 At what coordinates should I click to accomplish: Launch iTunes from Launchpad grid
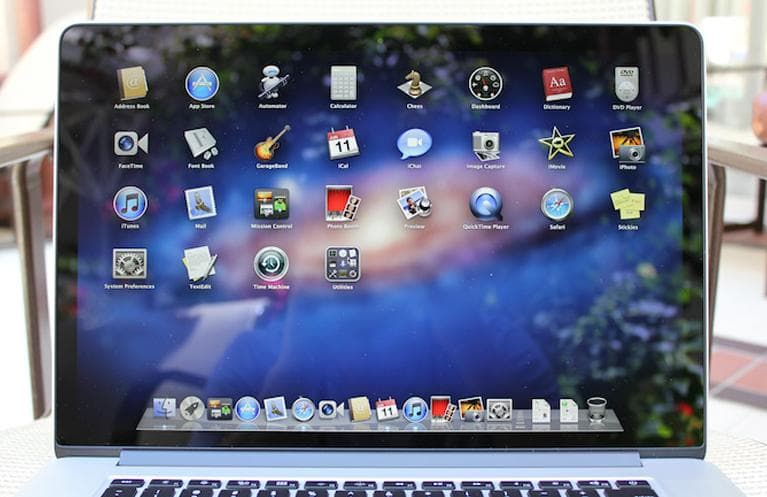[x=130, y=203]
